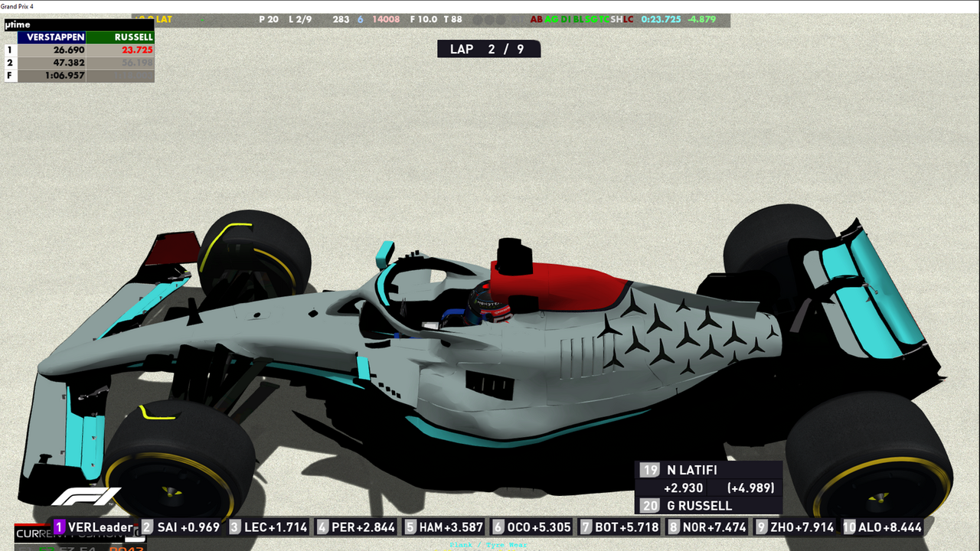Viewport: 980px width, 551px height.
Task: Select the HAM +3.587 ticker entry
Action: pyautogui.click(x=444, y=527)
